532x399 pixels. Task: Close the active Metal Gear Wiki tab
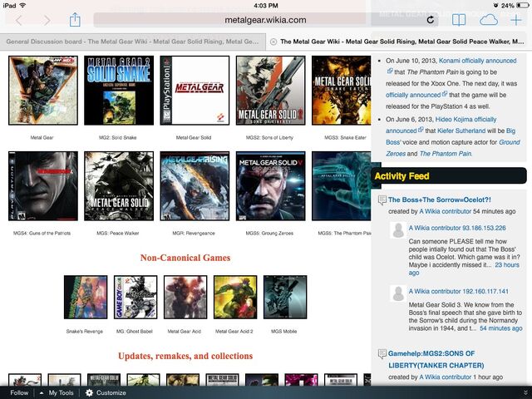tap(273, 42)
